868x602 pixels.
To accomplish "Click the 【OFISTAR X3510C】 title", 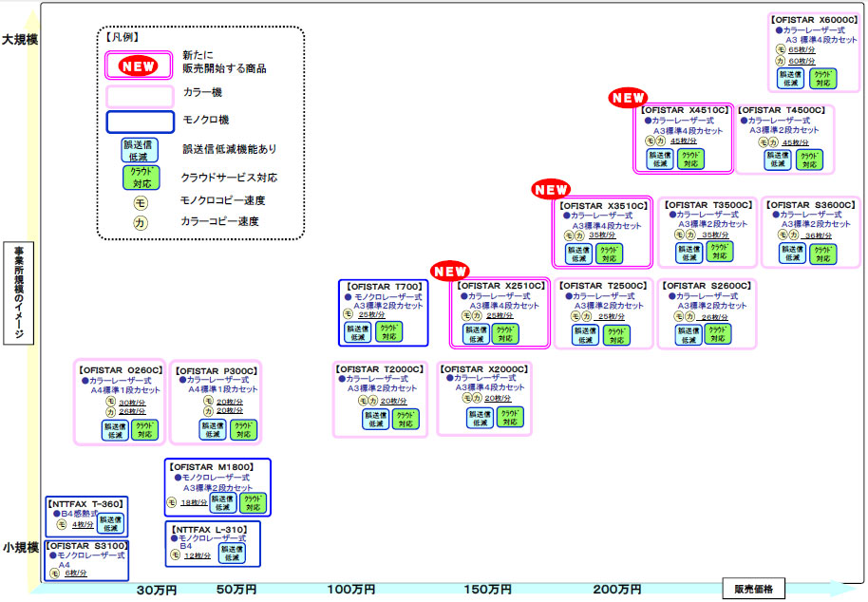I will [603, 206].
